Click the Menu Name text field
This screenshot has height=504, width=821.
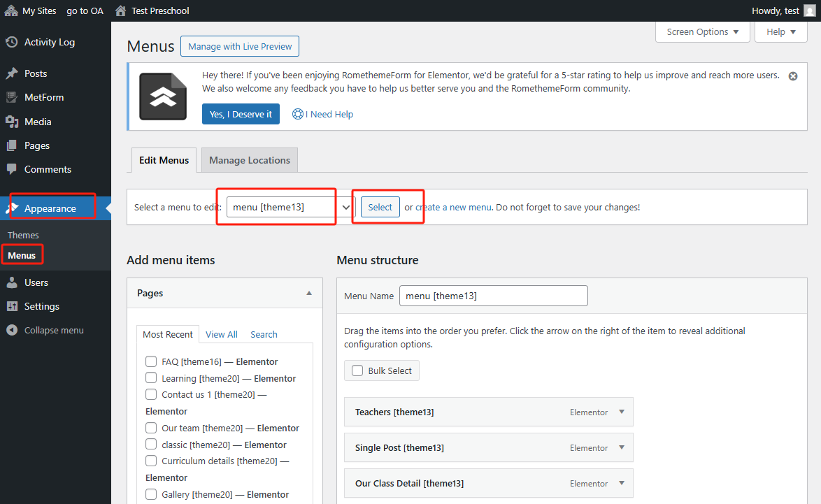pyautogui.click(x=493, y=296)
